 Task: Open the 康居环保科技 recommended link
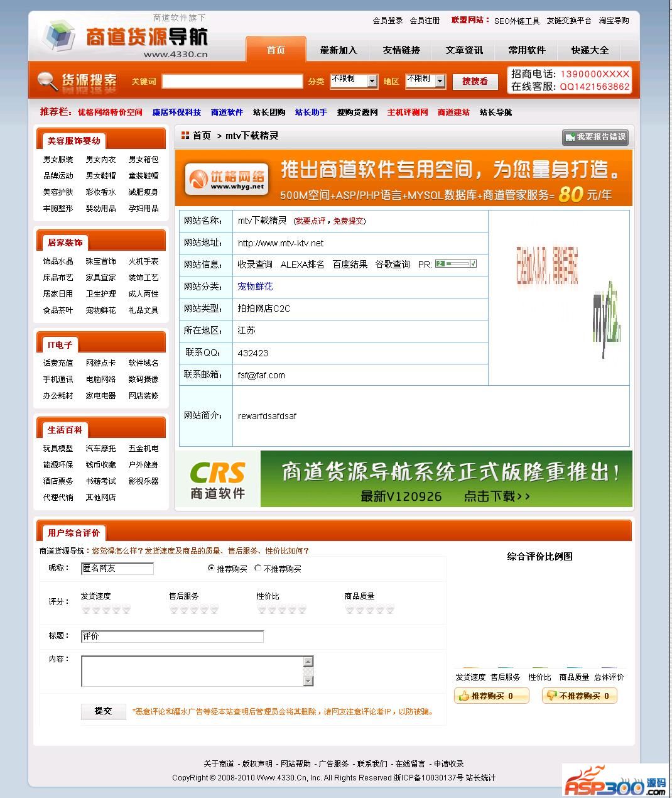click(x=176, y=112)
